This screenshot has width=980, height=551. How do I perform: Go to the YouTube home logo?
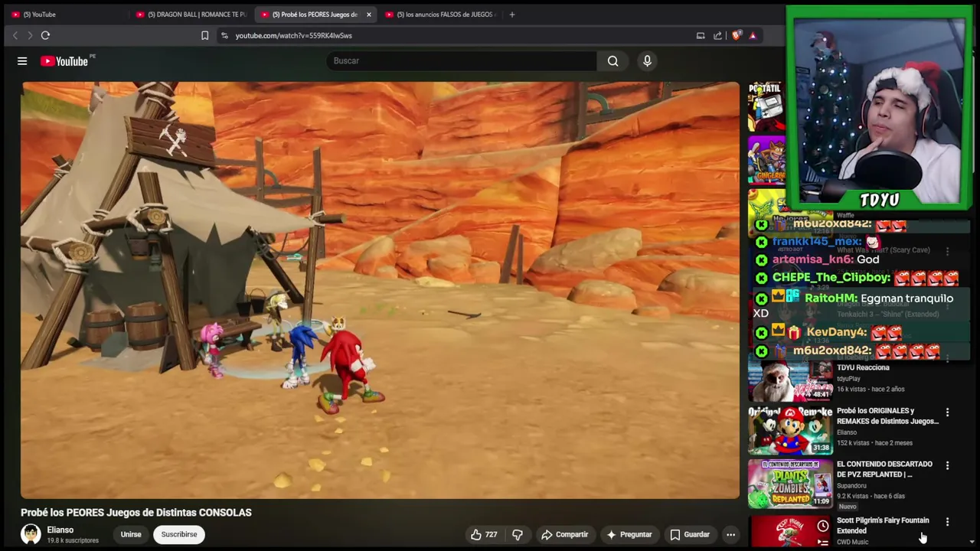pos(64,61)
